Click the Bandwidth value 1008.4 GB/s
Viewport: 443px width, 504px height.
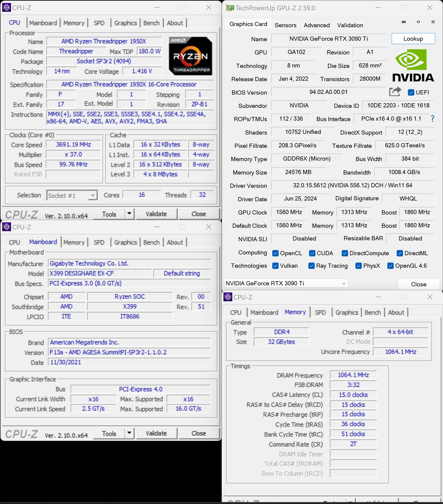click(404, 172)
